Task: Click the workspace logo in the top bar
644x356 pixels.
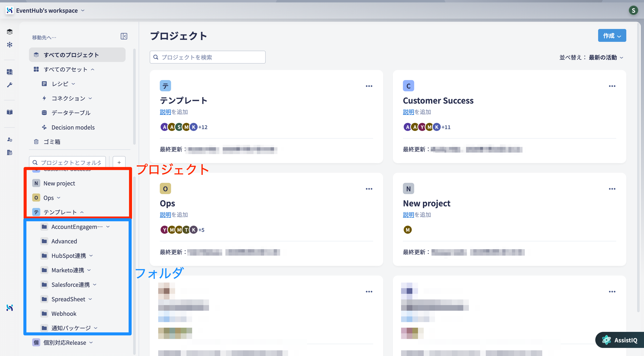Action: pos(9,10)
